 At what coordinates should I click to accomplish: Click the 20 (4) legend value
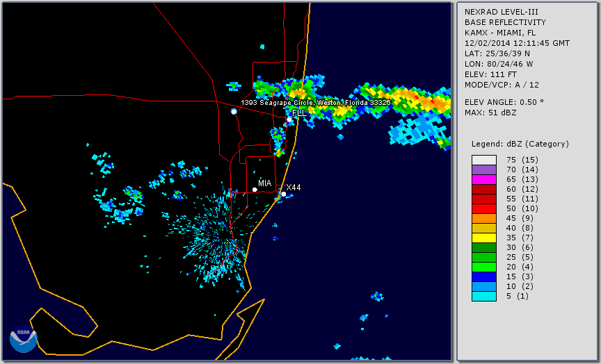click(520, 267)
